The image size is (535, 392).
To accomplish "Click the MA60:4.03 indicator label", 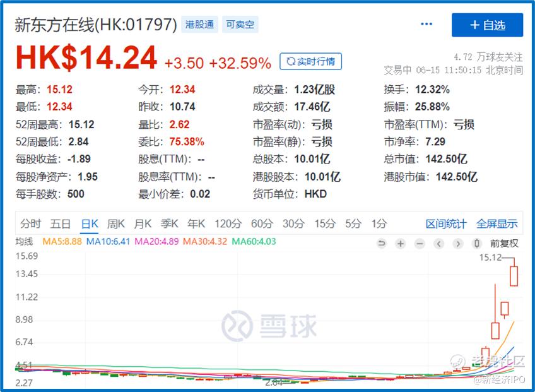I will coord(254,242).
